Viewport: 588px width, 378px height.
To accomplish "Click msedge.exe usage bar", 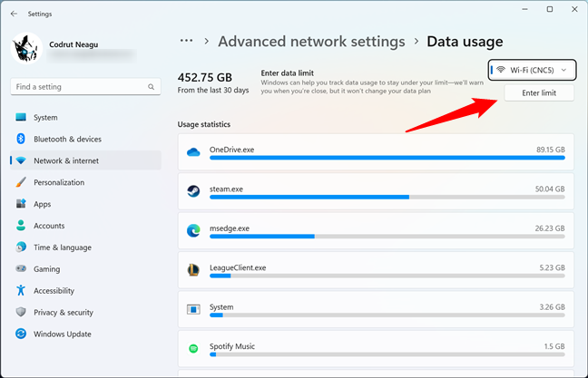I will pyautogui.click(x=387, y=237).
